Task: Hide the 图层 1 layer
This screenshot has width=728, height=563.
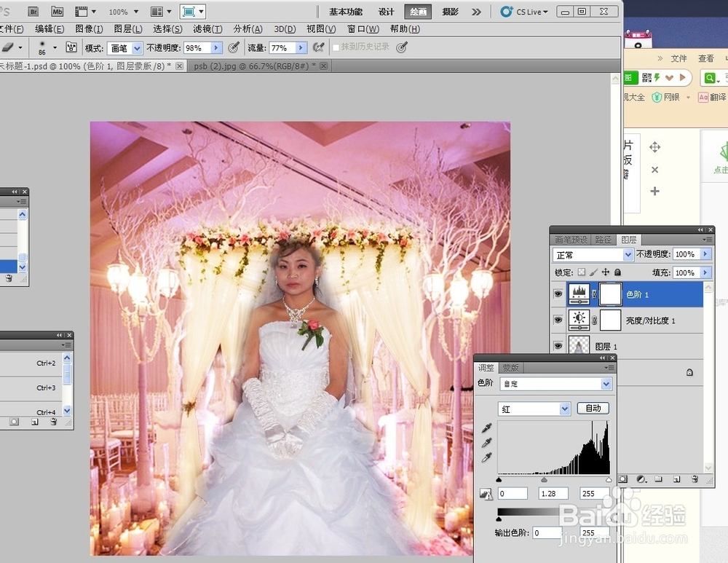Action: click(558, 346)
